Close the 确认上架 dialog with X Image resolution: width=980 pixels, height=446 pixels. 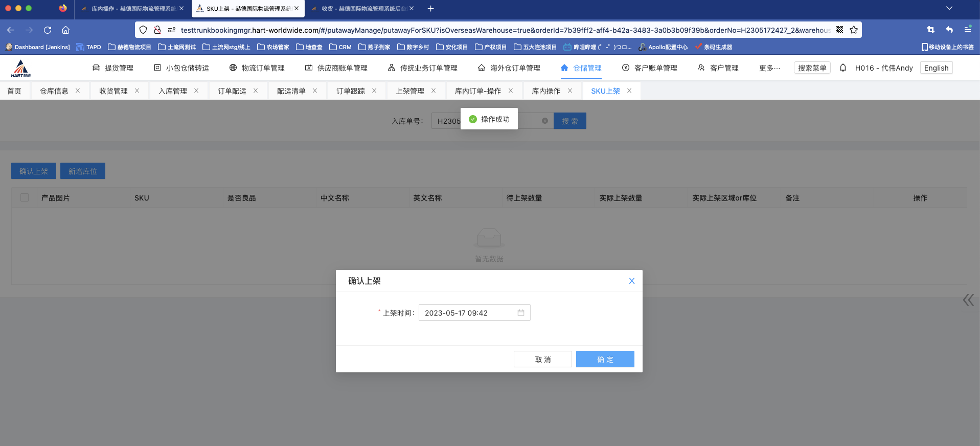point(631,281)
